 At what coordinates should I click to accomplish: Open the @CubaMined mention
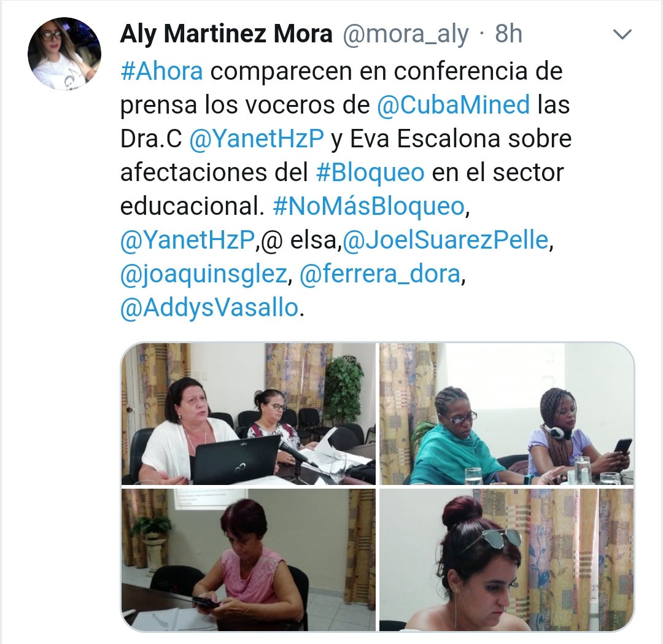tap(453, 105)
